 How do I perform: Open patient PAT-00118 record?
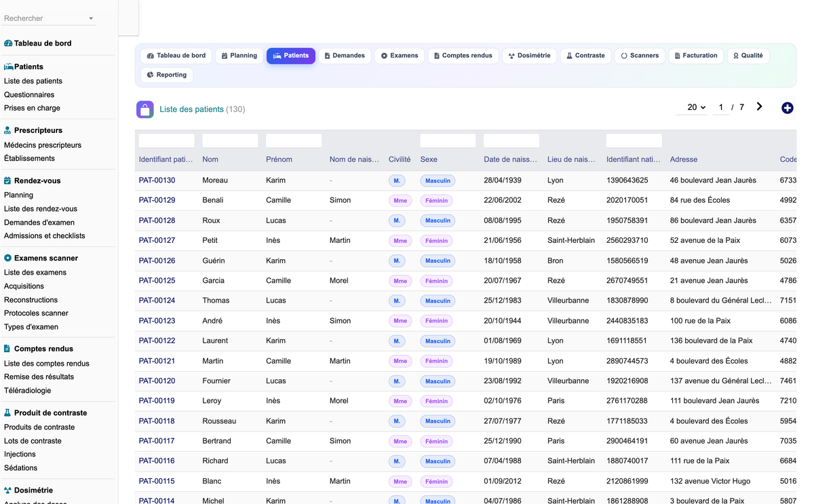pyautogui.click(x=157, y=421)
